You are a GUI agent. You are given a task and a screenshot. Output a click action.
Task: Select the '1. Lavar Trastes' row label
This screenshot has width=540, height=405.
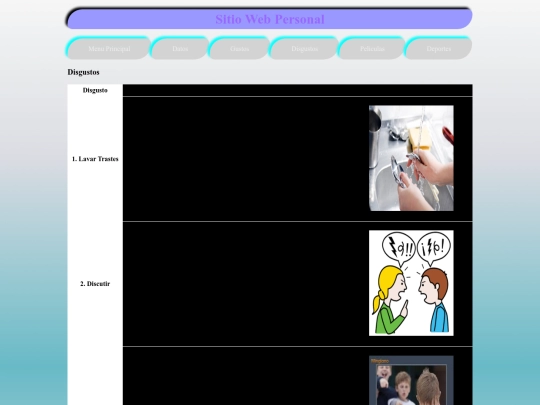pos(95,159)
